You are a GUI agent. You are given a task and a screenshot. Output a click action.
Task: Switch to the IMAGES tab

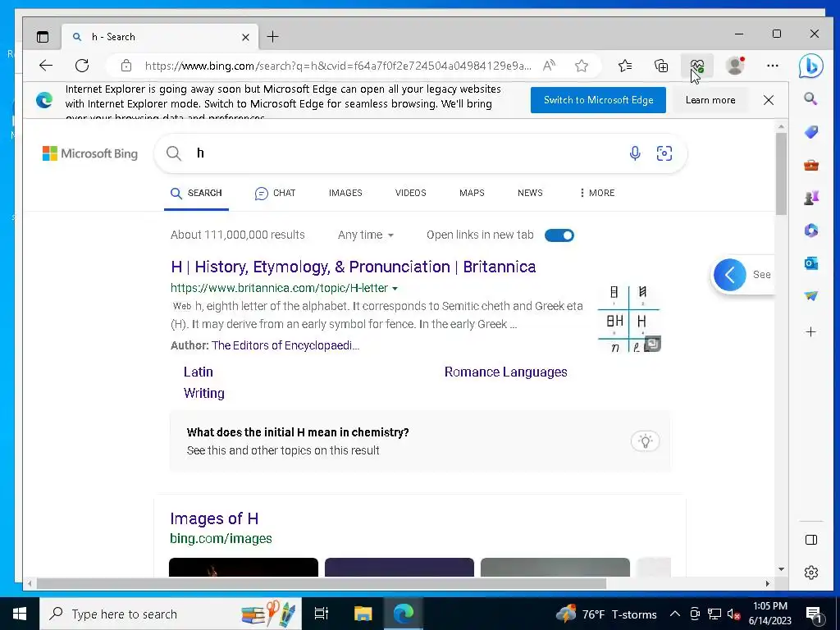pyautogui.click(x=345, y=193)
